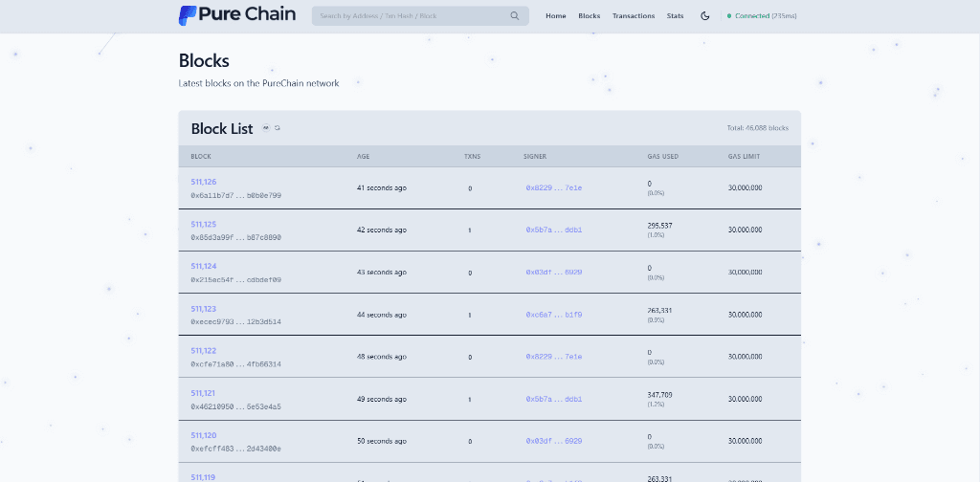Open signer 0xc6a7...b1f9 on block 511,123
This screenshot has width=980, height=482.
(554, 315)
